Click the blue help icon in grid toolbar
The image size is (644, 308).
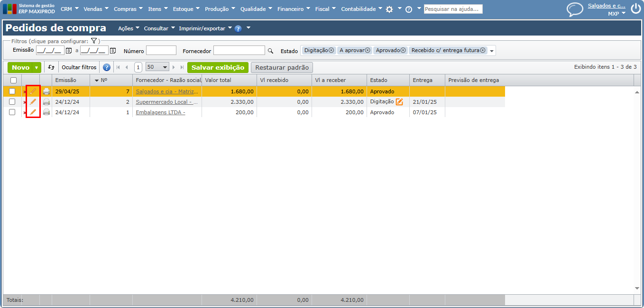[107, 67]
